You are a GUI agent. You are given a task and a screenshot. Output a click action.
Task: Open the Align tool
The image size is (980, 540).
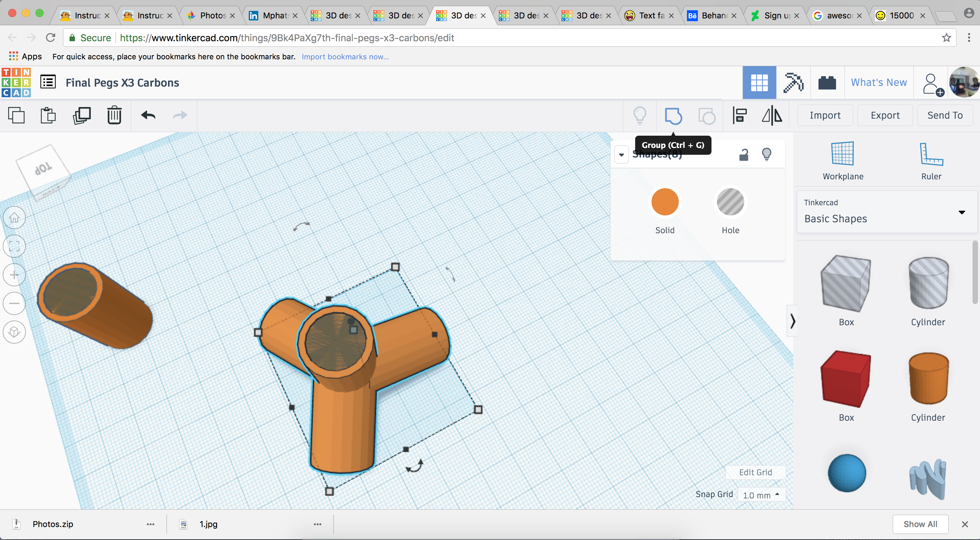pyautogui.click(x=739, y=116)
